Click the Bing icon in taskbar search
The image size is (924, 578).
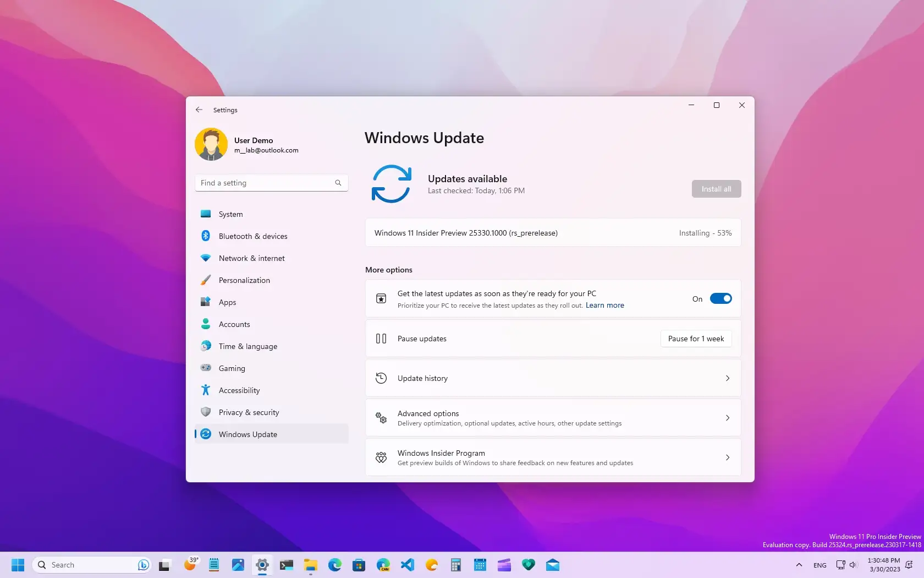(143, 565)
